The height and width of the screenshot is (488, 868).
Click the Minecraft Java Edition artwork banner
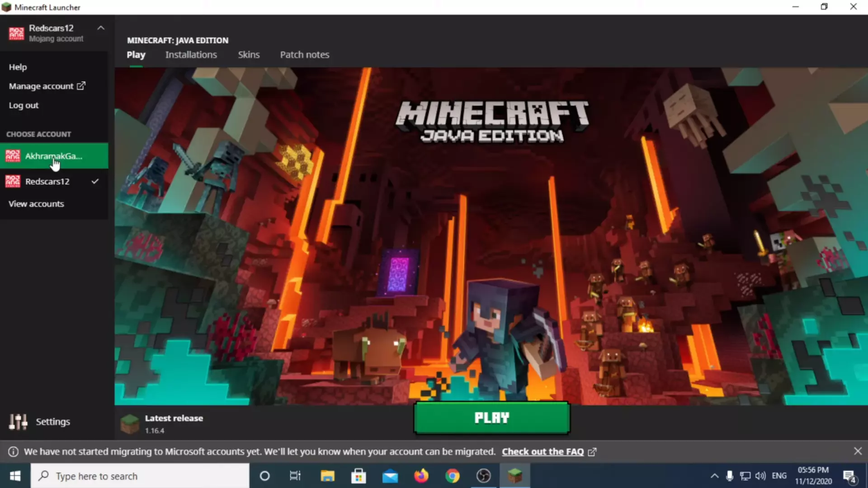click(491, 236)
